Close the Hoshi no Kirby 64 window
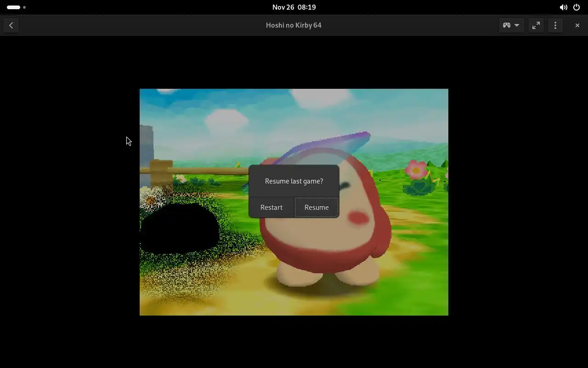Image resolution: width=588 pixels, height=368 pixels. [577, 25]
